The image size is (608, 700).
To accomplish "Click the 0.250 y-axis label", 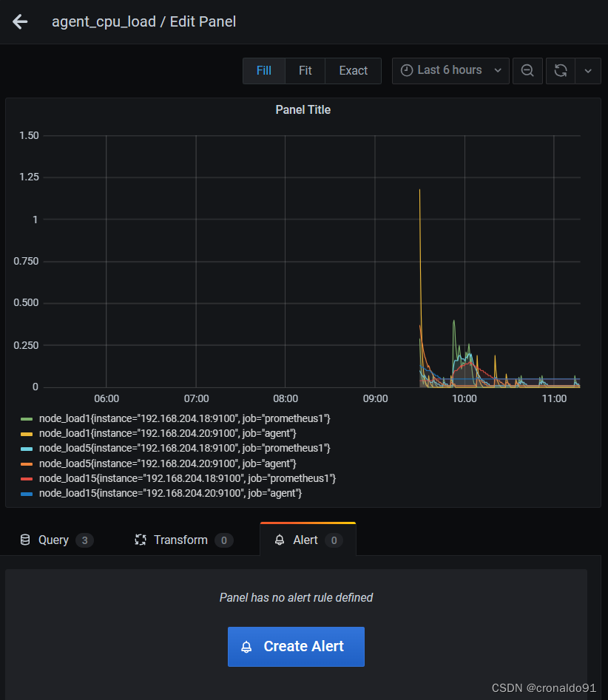I will tap(26, 345).
